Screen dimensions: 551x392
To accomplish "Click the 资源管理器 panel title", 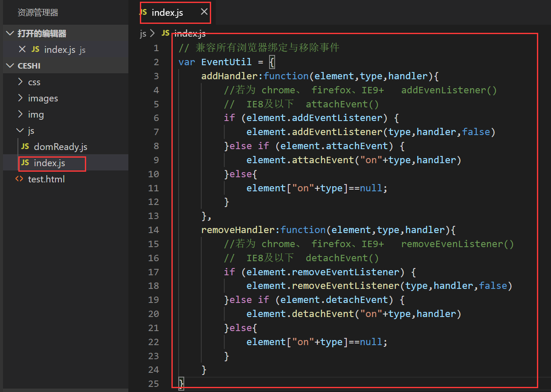I will click(38, 13).
